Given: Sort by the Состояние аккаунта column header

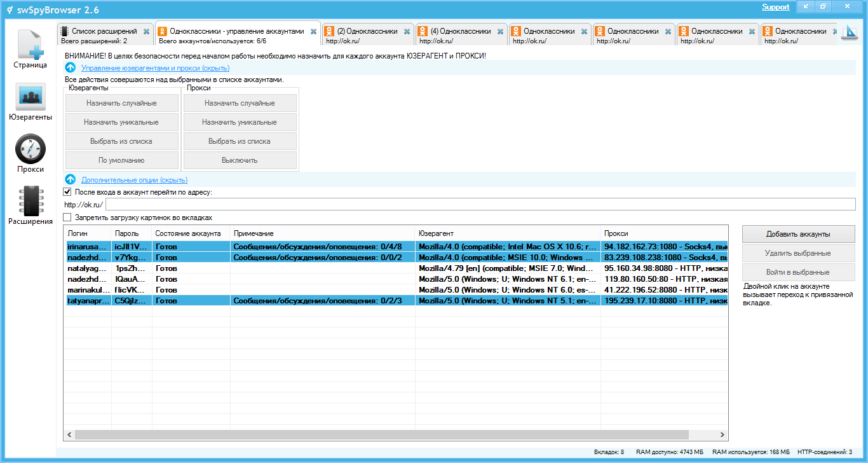Looking at the screenshot, I should (x=188, y=233).
